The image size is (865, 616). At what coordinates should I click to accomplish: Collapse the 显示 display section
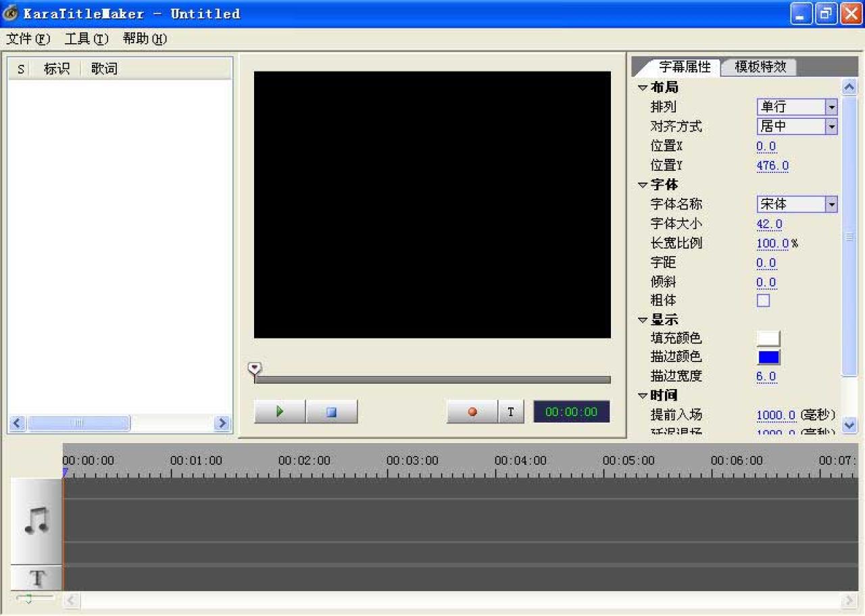(x=642, y=319)
